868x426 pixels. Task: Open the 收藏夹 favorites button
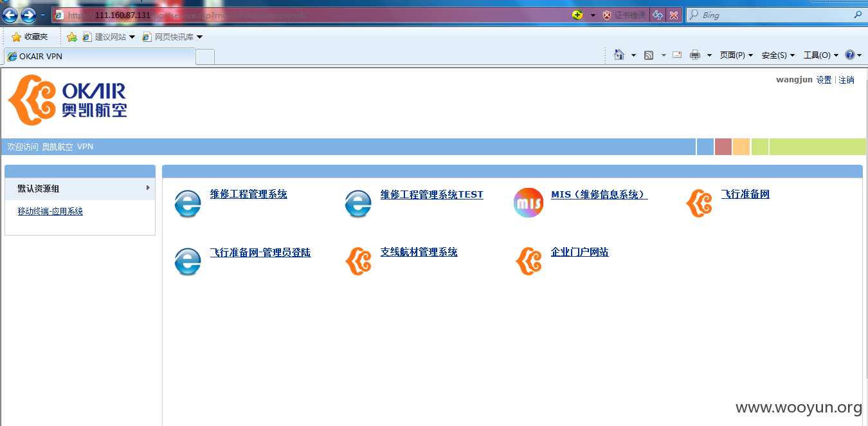pos(30,37)
